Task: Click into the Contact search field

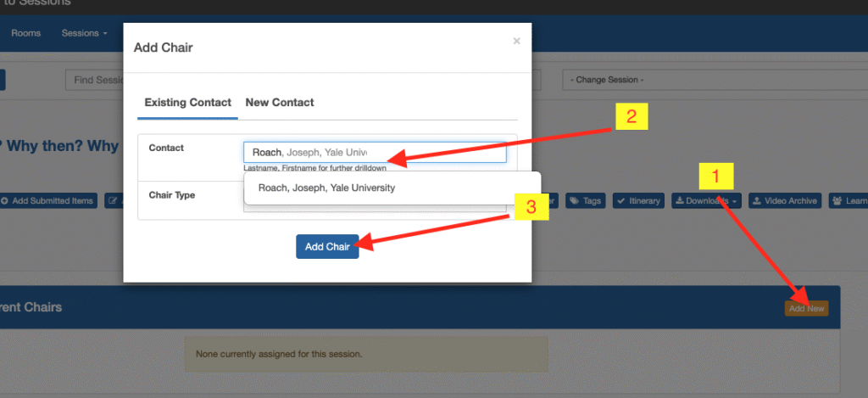Action: pyautogui.click(x=374, y=152)
